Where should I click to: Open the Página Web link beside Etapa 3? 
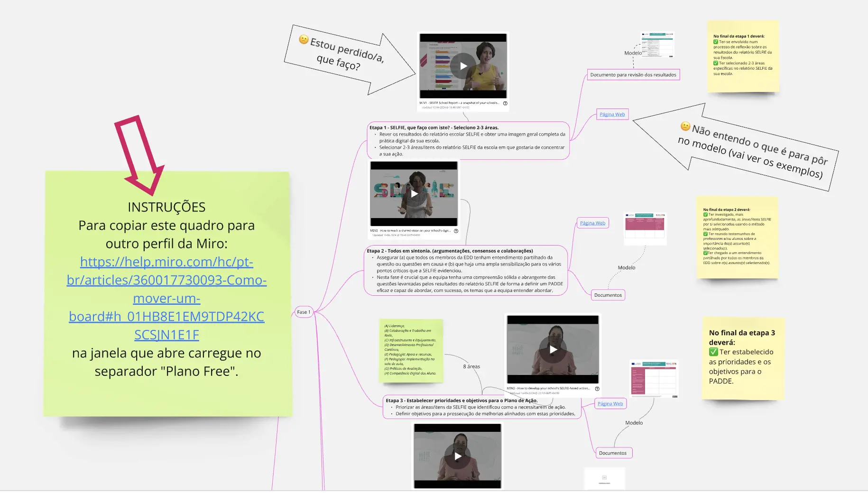[610, 403]
